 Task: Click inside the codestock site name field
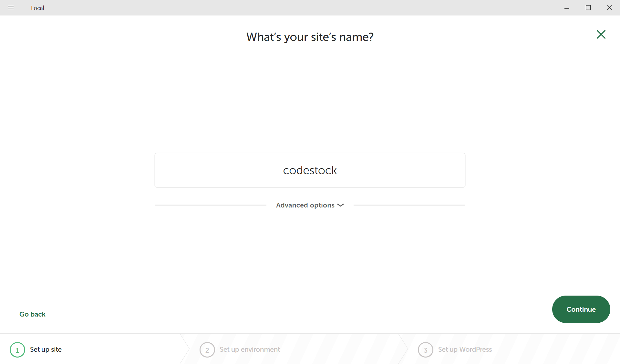pyautogui.click(x=310, y=170)
